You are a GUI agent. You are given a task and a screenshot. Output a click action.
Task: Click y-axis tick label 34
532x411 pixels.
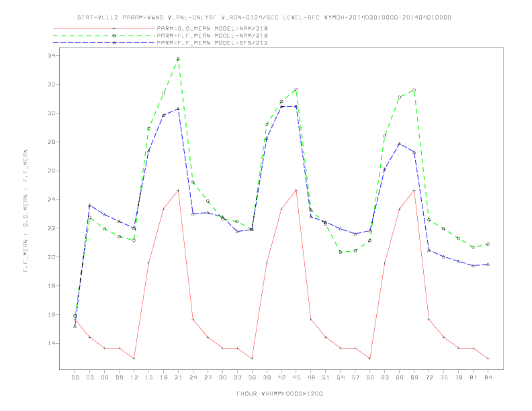tap(51, 55)
